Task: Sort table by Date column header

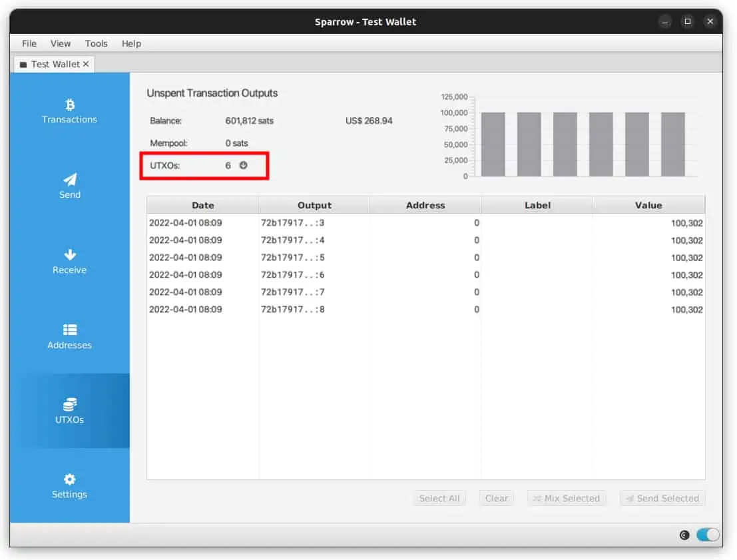Action: coord(203,205)
